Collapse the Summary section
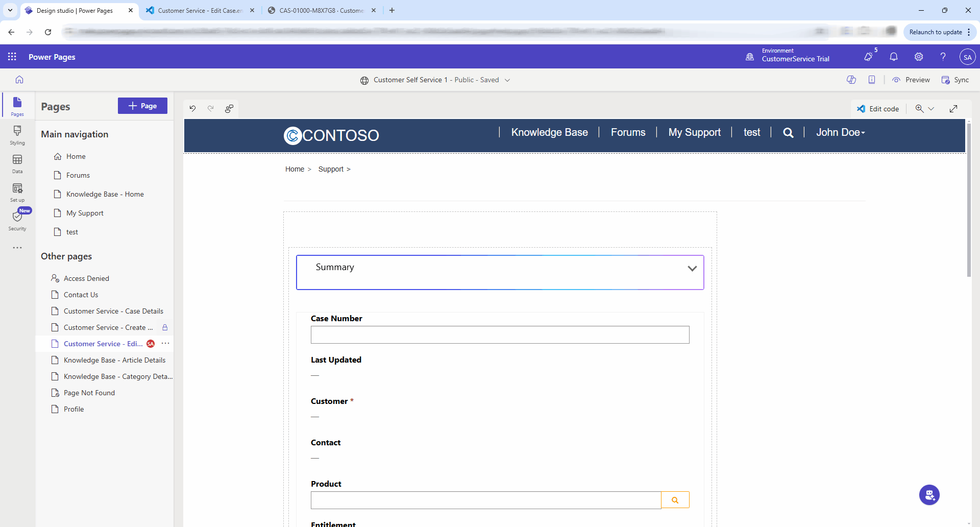Viewport: 980px width, 527px height. tap(692, 268)
